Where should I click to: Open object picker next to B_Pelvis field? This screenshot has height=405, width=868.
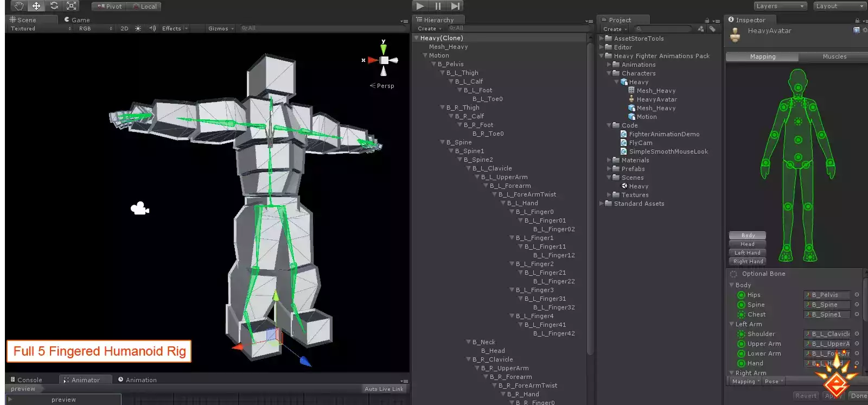[857, 295]
